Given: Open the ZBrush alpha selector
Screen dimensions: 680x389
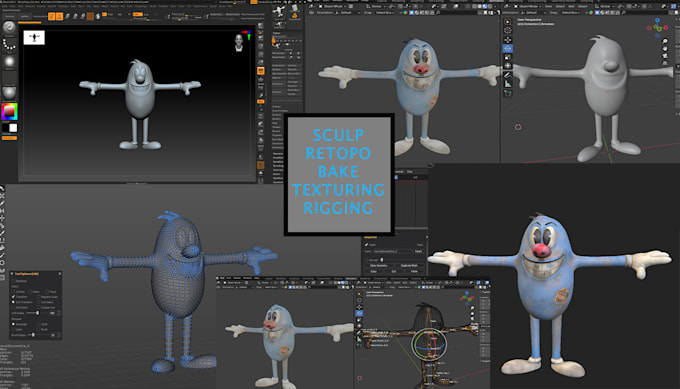Looking at the screenshot, I should (x=9, y=62).
